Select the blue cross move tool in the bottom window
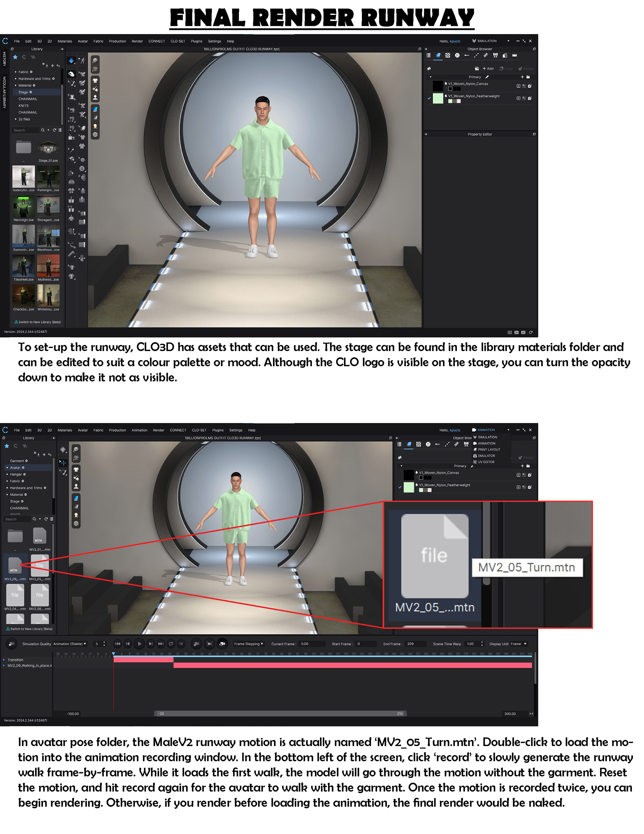The width and height of the screenshot is (644, 834). pos(63,463)
